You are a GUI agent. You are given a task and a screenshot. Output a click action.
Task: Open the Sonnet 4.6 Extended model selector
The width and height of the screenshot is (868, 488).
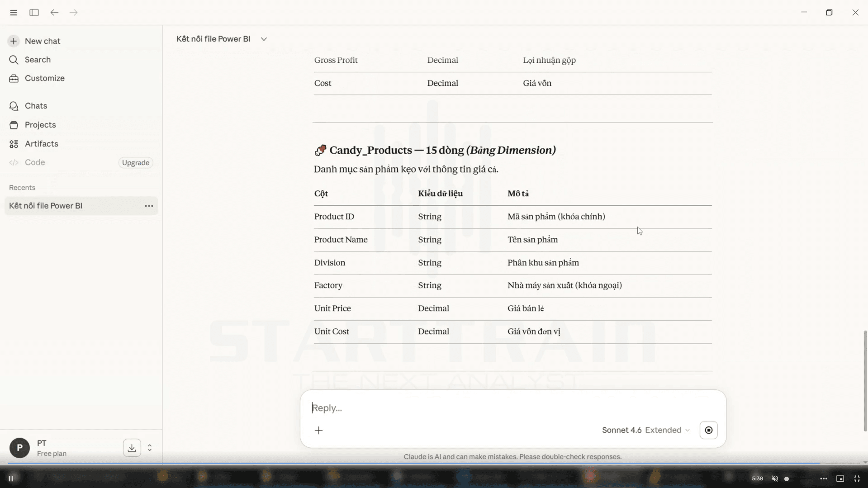(646, 430)
